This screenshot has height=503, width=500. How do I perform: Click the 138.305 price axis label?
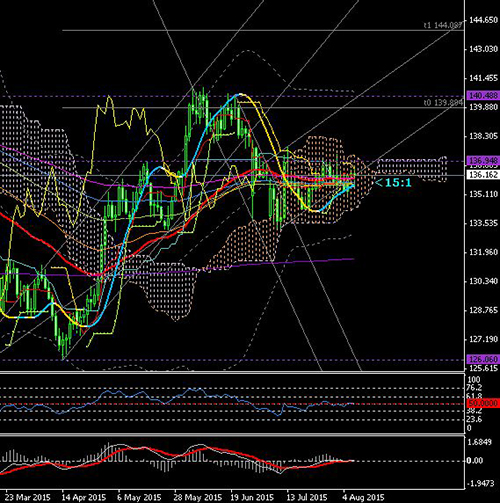pyautogui.click(x=483, y=136)
